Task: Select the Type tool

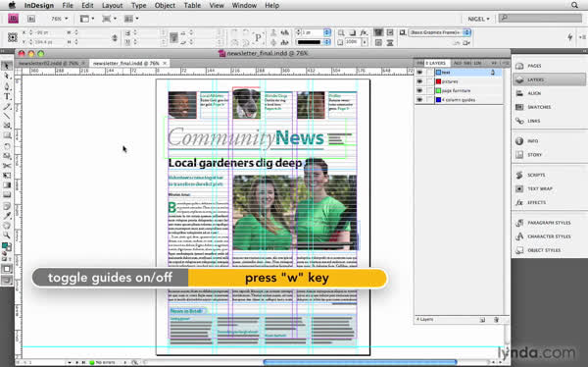Action: tap(7, 96)
